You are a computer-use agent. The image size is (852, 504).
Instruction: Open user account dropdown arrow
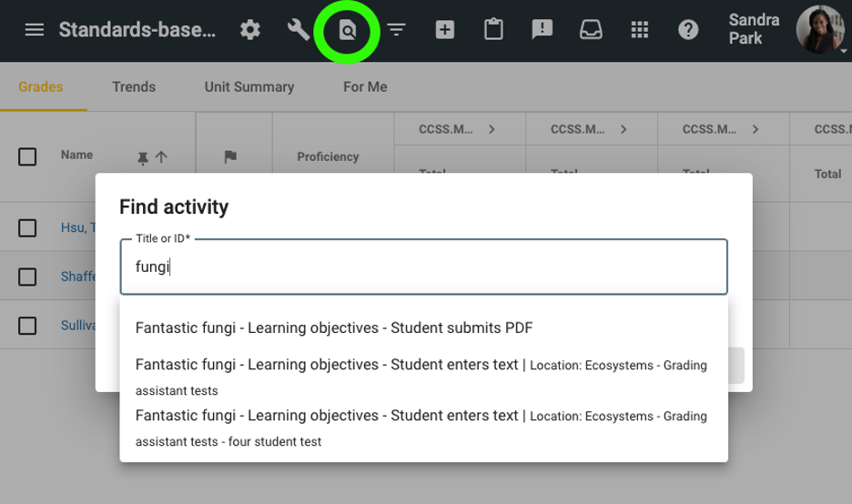pos(844,51)
